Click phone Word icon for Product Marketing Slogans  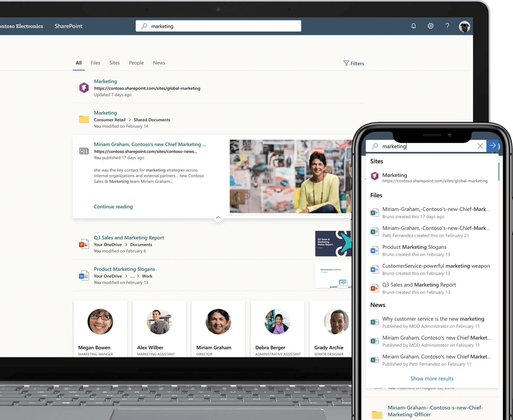point(375,250)
